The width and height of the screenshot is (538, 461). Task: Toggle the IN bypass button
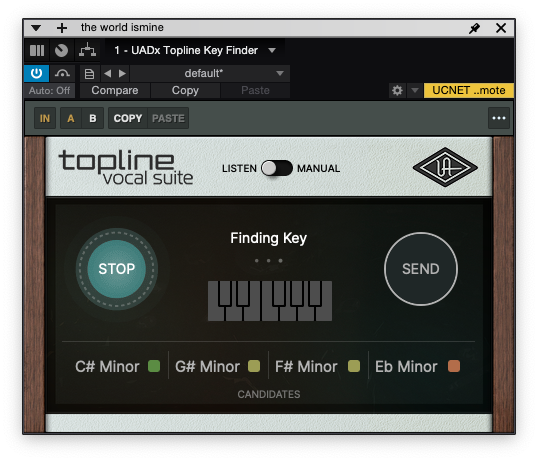tap(45, 118)
